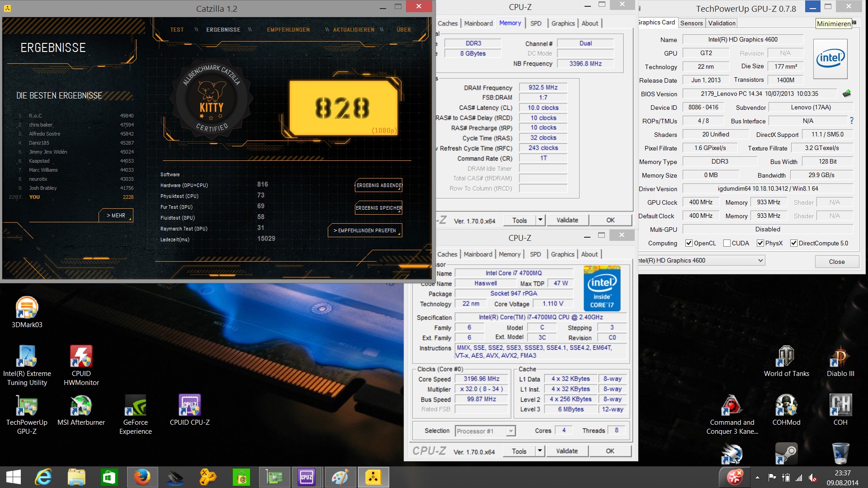
Task: Click the Core Speed value 3196.96 MHz
Action: [x=481, y=379]
